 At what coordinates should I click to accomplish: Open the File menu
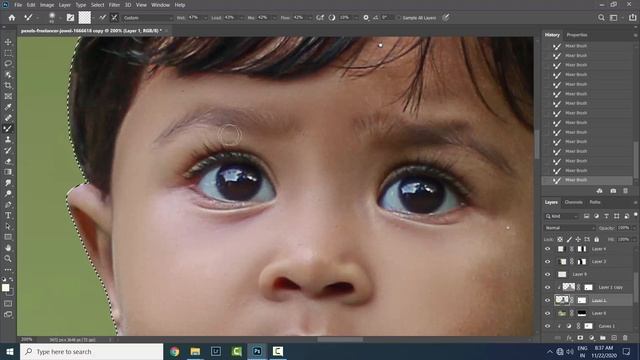pos(18,5)
